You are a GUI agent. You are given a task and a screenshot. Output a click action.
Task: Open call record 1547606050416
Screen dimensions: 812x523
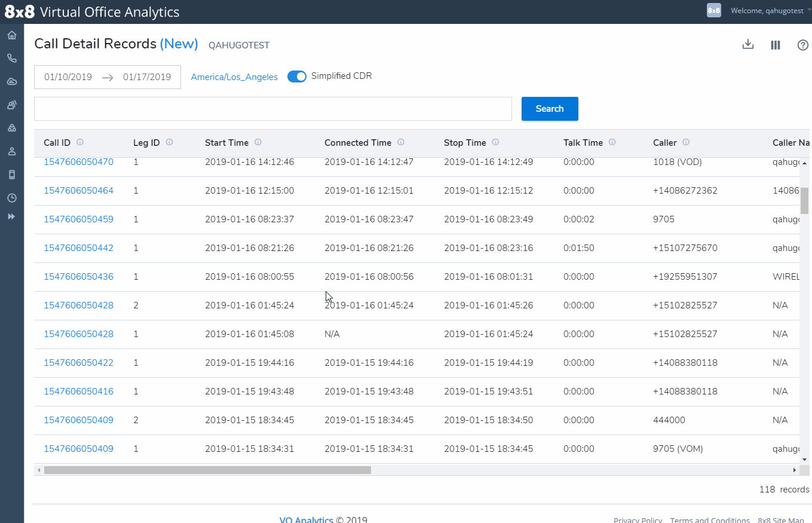point(78,392)
